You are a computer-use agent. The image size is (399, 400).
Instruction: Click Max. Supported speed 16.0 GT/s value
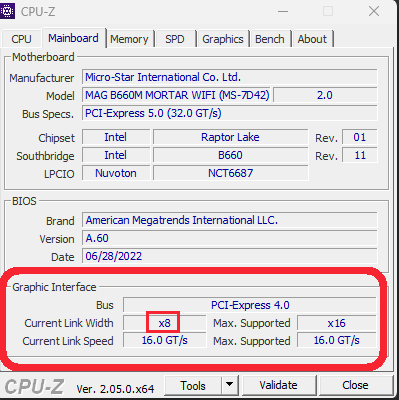pyautogui.click(x=337, y=340)
